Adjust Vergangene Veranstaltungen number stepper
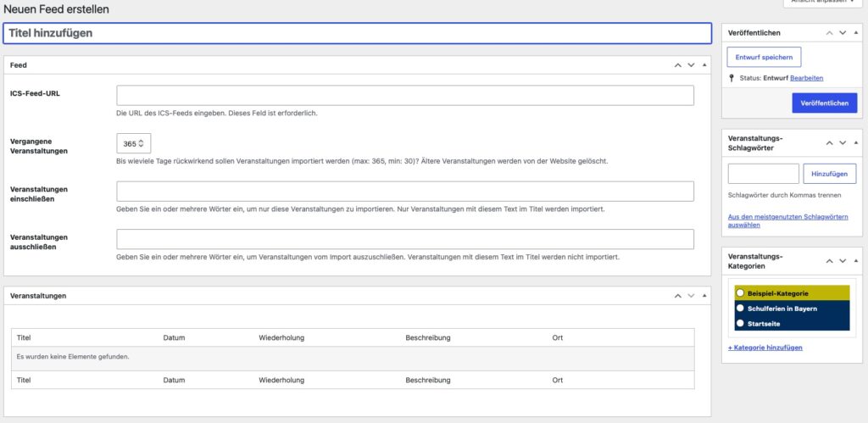Screen dimensions: 868x423 click(142, 143)
